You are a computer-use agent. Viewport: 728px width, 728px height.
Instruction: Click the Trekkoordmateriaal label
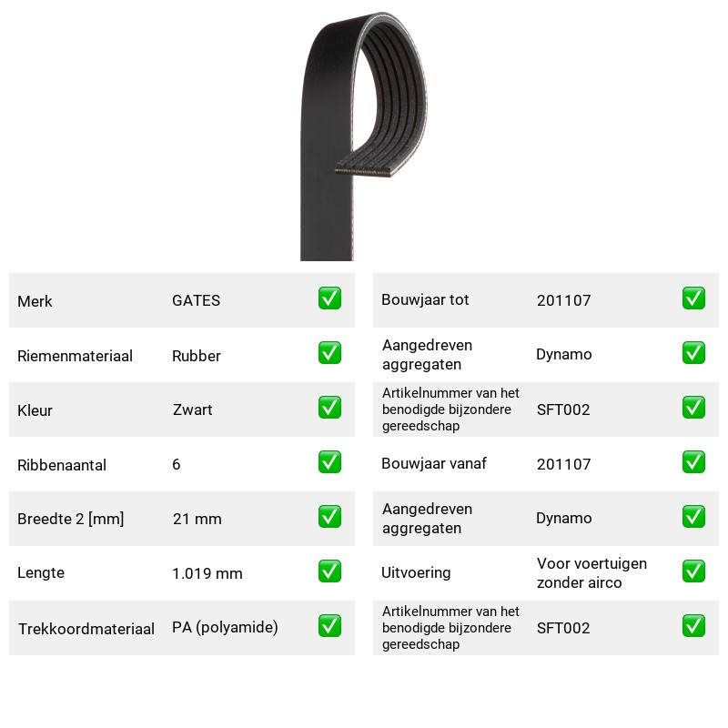click(86, 629)
